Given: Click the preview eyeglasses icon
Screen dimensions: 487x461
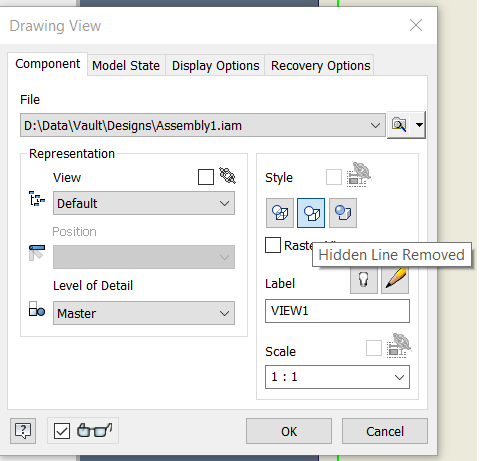Looking at the screenshot, I should click(94, 431).
